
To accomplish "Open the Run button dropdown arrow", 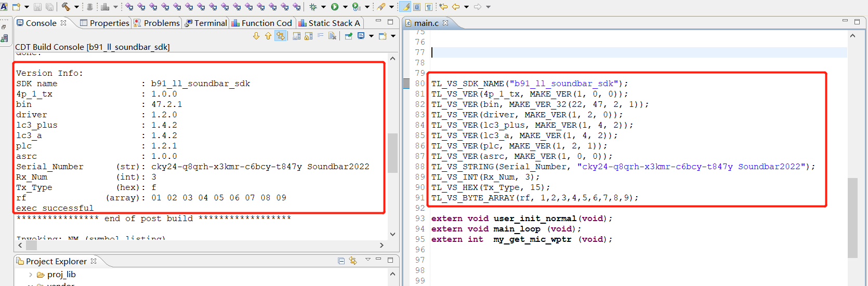I will click(345, 7).
